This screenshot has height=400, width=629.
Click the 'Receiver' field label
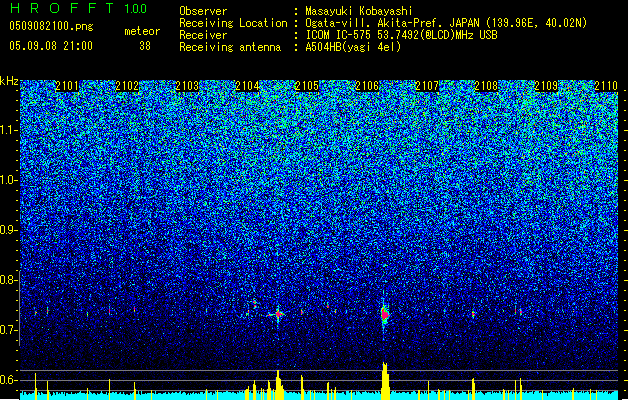203,35
